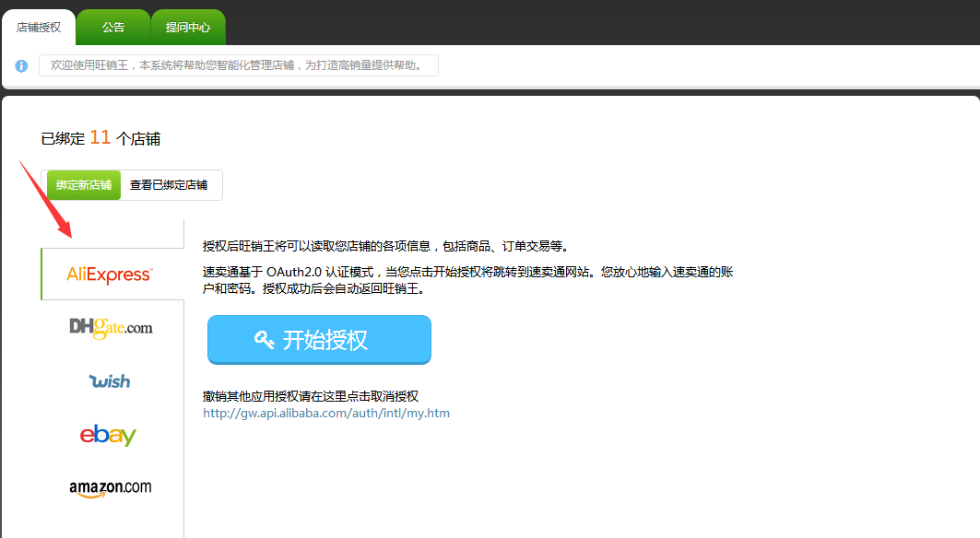This screenshot has height=538, width=980.
Task: Click the OAuth2.0 认证模式 explanation paragraph
Action: click(468, 280)
